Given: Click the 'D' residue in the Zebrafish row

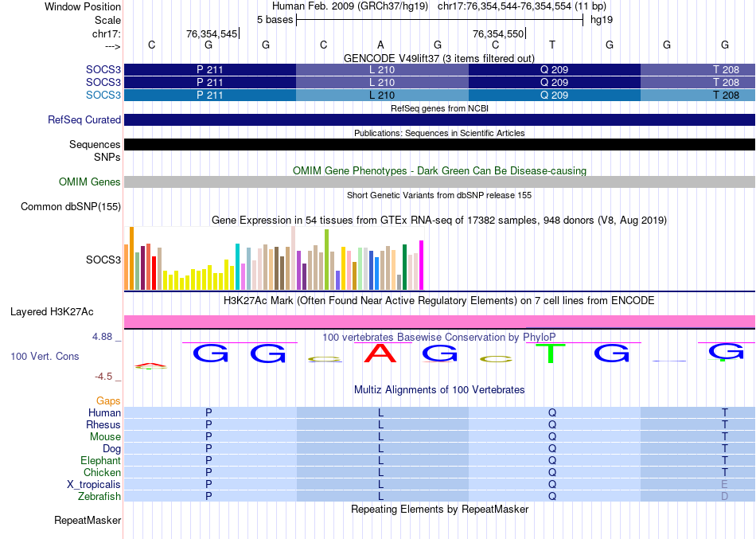Looking at the screenshot, I should (724, 496).
